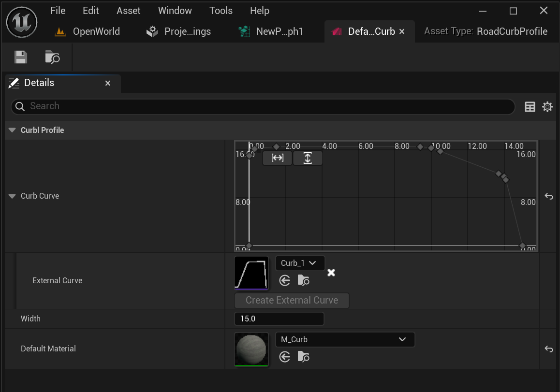Select the Default Material property label
Viewport: 560px width, 392px height.
point(48,349)
